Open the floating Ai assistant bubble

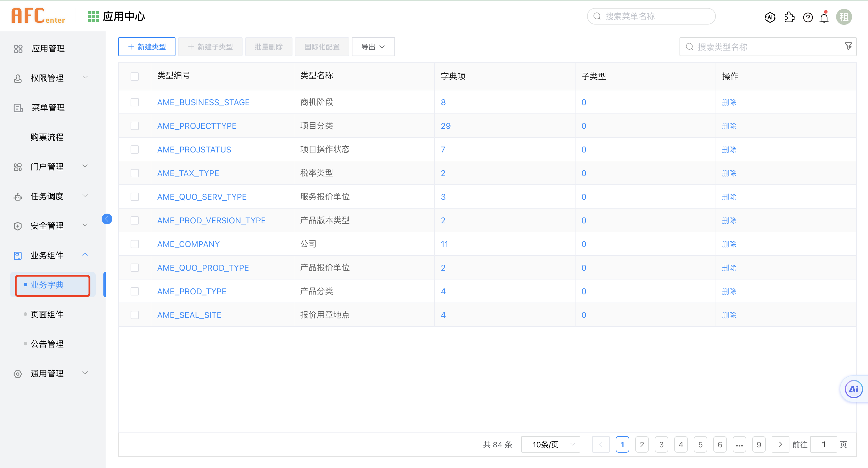coord(854,389)
